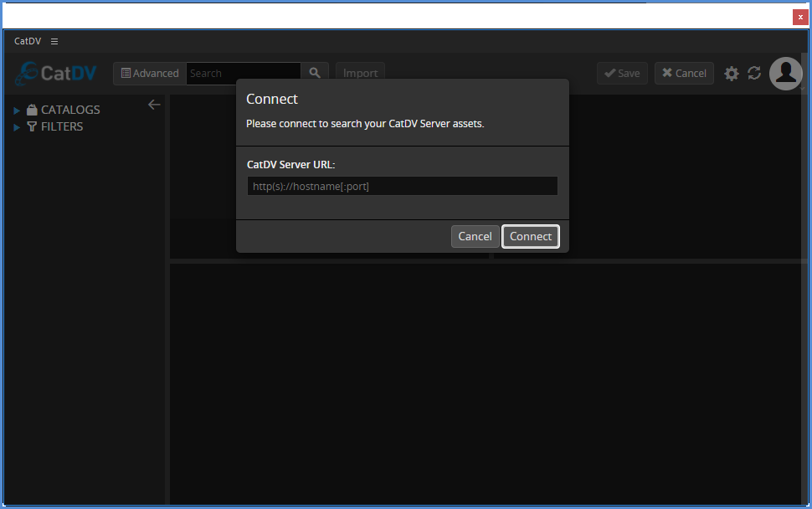Expand the CATALOGS tree node
Viewport: 812px width, 509px height.
(17, 111)
